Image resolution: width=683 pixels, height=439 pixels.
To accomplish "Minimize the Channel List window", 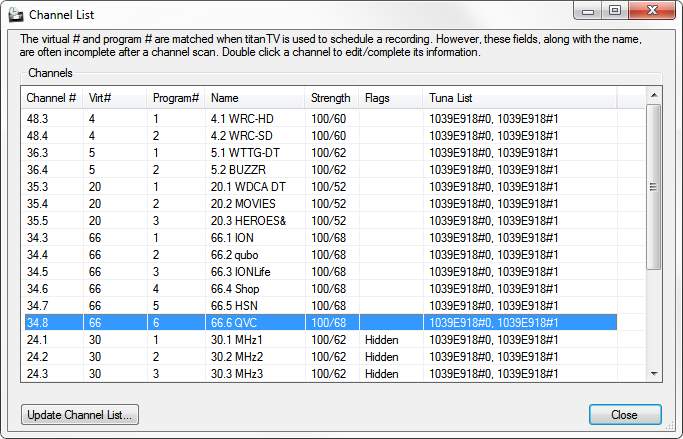I will click(588, 10).
